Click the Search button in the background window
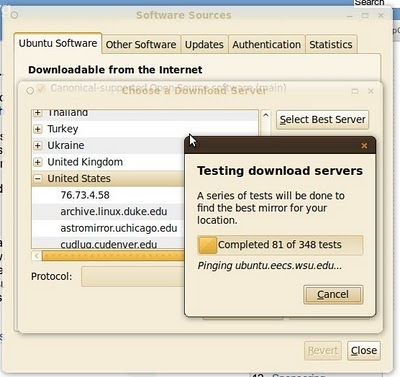This screenshot has height=377, width=400. click(x=369, y=3)
